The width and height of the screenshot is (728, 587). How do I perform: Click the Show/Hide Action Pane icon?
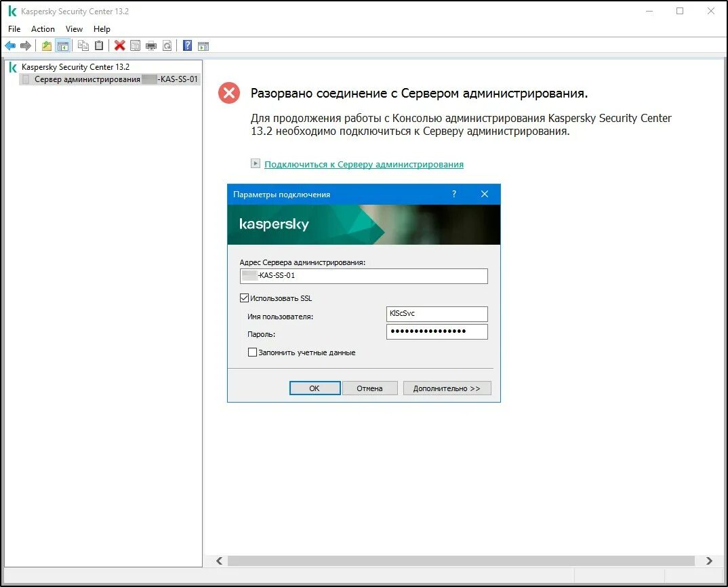(x=203, y=45)
